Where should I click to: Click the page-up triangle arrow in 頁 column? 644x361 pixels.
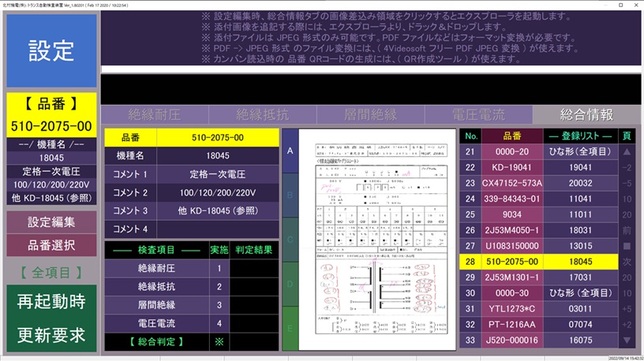pyautogui.click(x=627, y=151)
